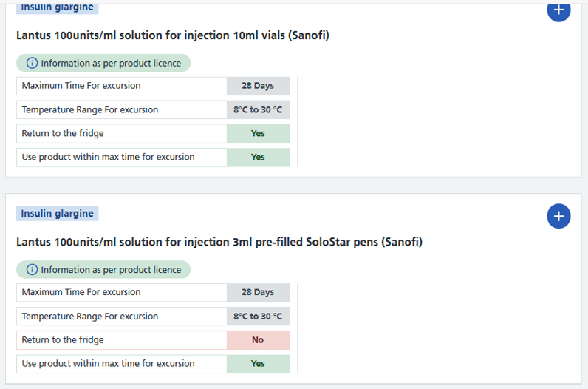Expand the Lantus 10ml vials card plus button
Viewport: 588px width, 389px height.
(x=558, y=10)
